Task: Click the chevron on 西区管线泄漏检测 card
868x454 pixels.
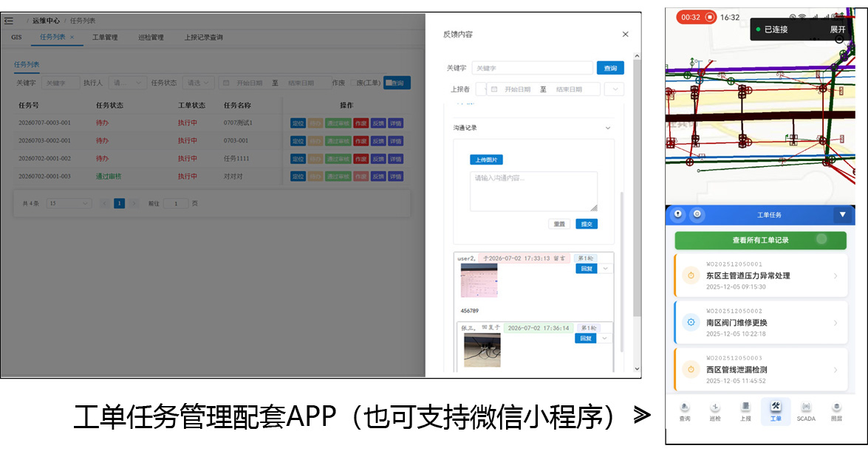Action: [836, 369]
